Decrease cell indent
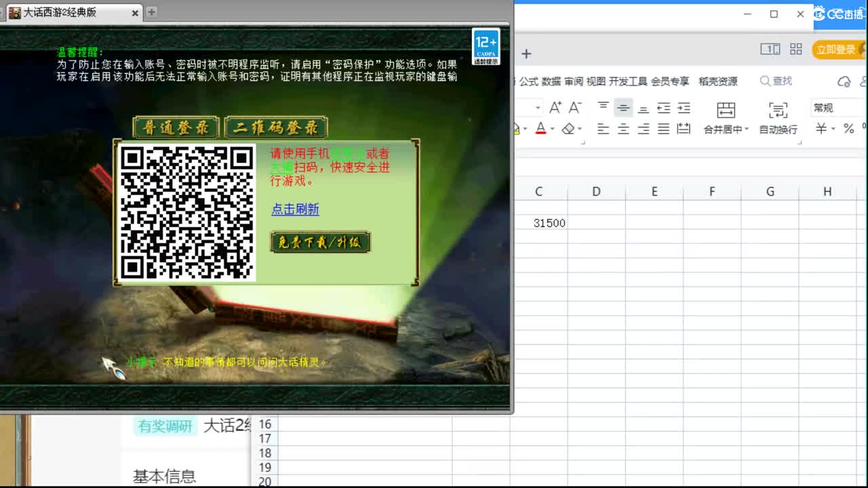The height and width of the screenshot is (488, 868). pyautogui.click(x=664, y=107)
